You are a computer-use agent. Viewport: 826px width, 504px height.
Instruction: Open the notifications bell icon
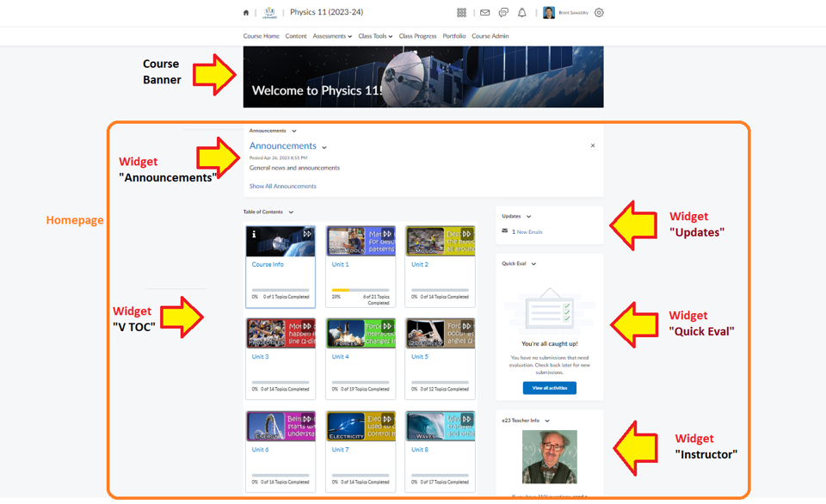(x=522, y=13)
